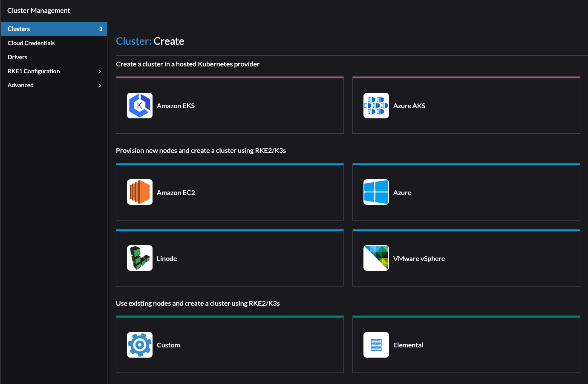Select the Linode provisioning label
588x384 pixels.
point(167,258)
